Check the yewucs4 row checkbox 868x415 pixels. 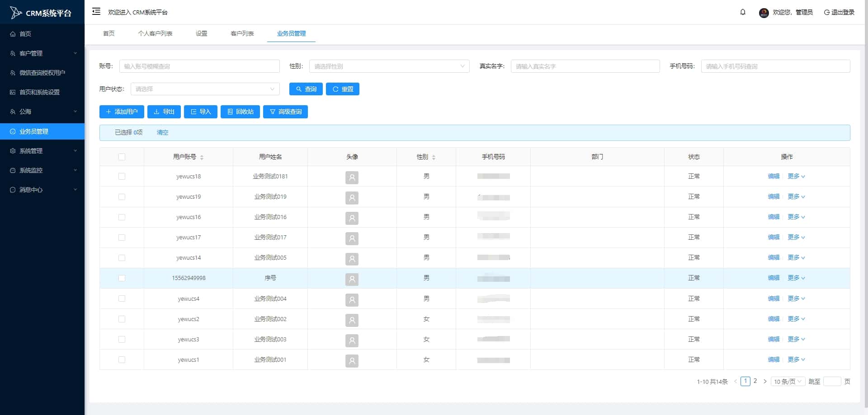click(122, 298)
